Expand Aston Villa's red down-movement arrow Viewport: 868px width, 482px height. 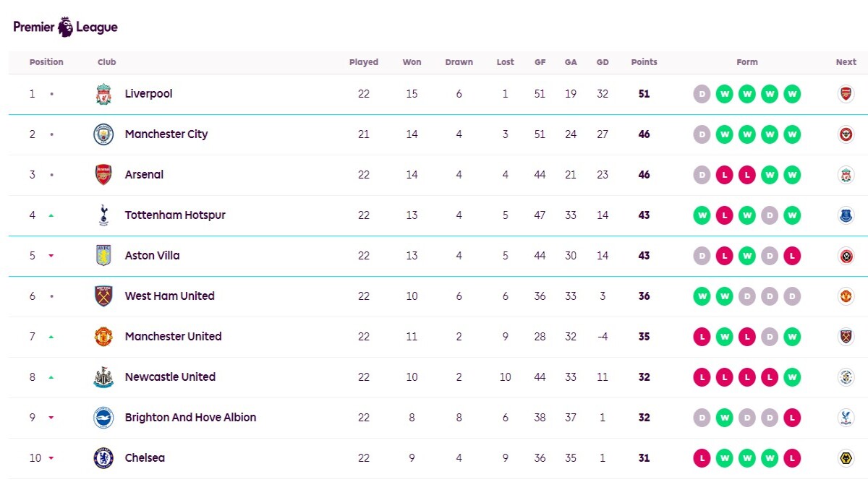point(51,256)
